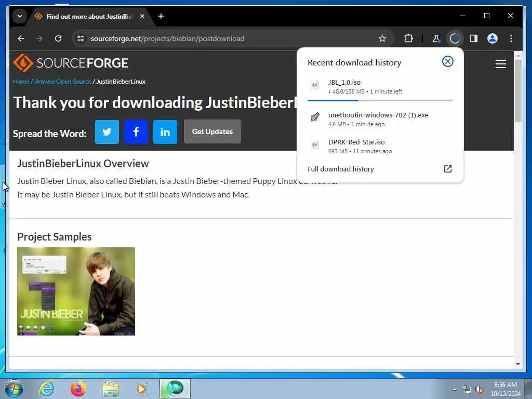
Task: Open DPRK-Red-Star.iso download entry
Action: (x=380, y=146)
